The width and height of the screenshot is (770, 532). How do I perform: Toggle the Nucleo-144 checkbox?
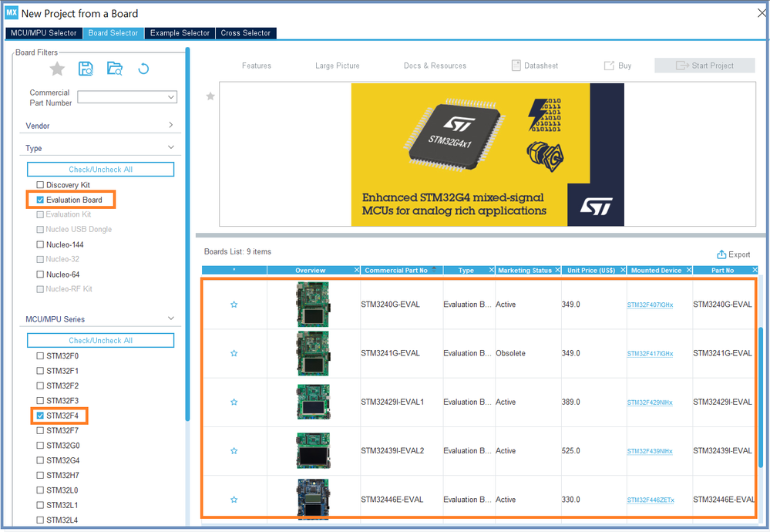pos(40,244)
